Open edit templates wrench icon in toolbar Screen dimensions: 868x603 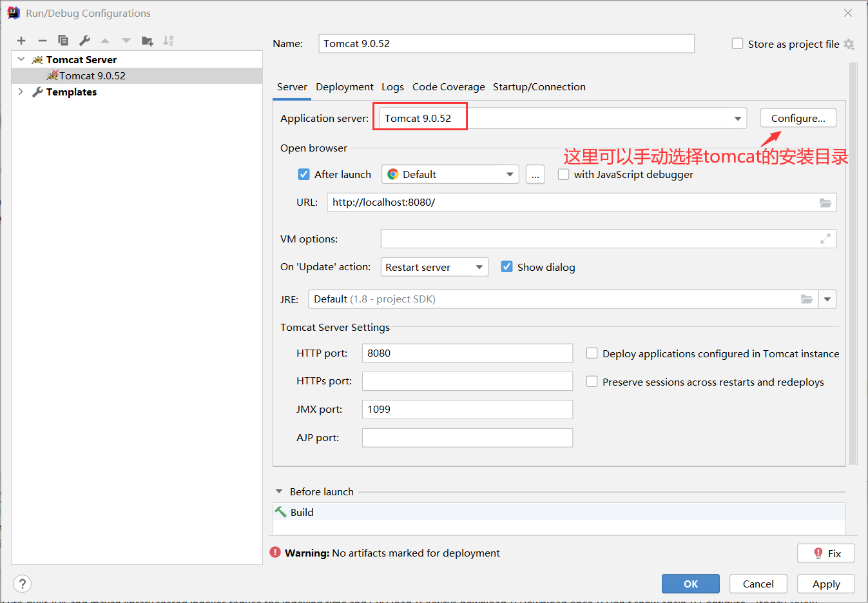coord(84,41)
